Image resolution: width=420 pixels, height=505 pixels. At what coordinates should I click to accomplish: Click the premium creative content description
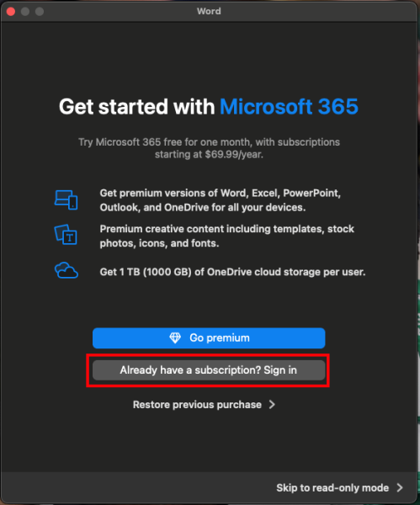[226, 236]
